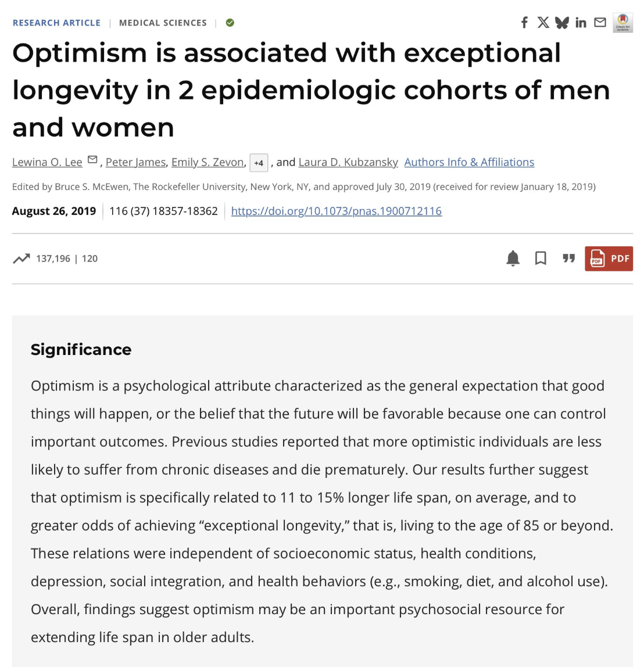
Task: Open the DOI link to pnas.1900712116
Action: (336, 211)
